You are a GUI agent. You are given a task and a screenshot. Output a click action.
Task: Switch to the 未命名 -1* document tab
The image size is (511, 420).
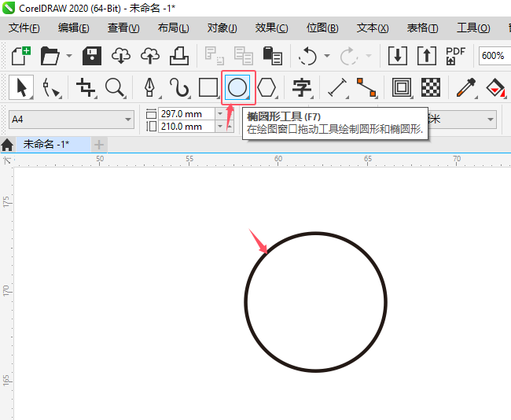pyautogui.click(x=53, y=144)
